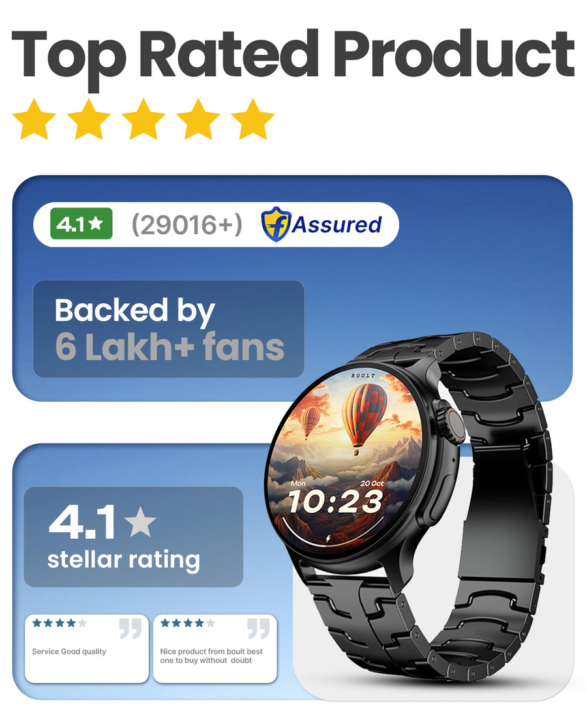
Task: Click the Assured label text
Action: tap(337, 224)
